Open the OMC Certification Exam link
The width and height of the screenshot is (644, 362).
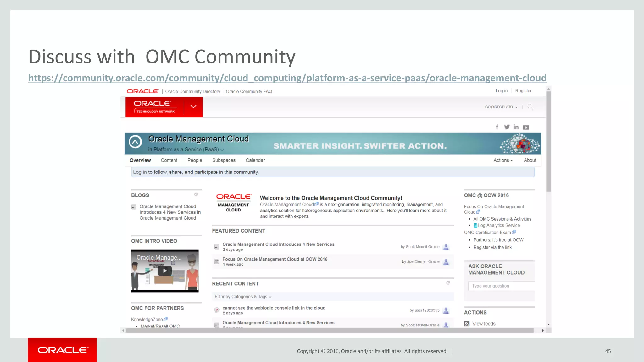pyautogui.click(x=490, y=233)
